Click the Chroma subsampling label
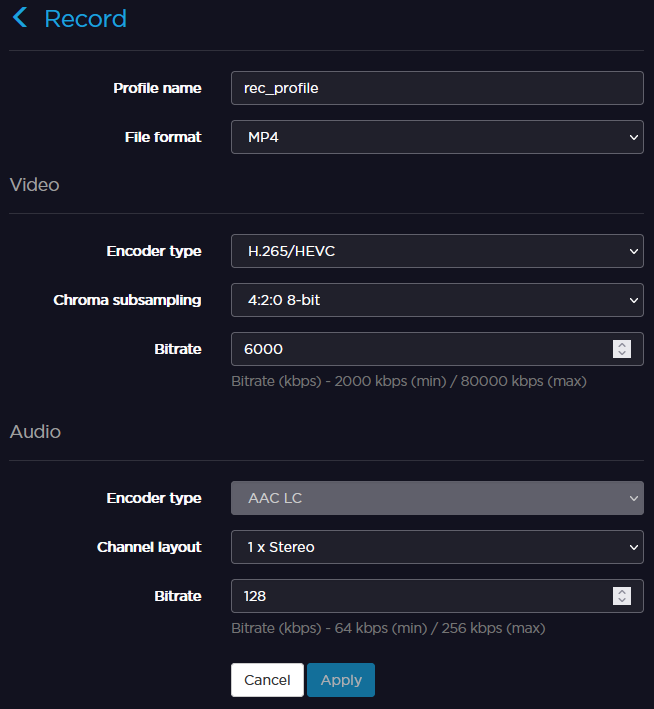This screenshot has height=709, width=654. coord(127,300)
